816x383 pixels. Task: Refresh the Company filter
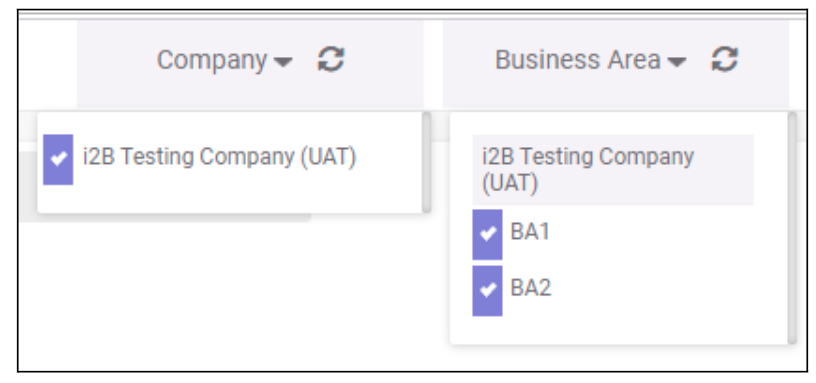pos(331,59)
